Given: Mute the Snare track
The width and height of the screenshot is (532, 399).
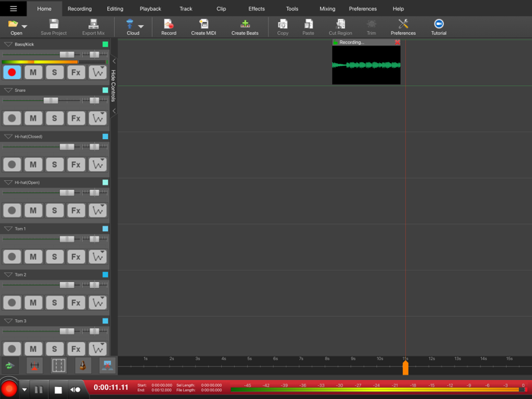Looking at the screenshot, I should (x=33, y=119).
